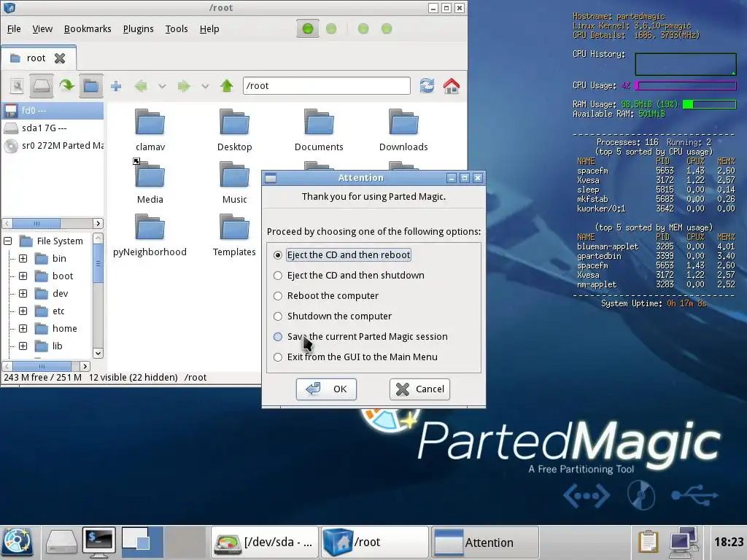Activate the second green panel indicator button
Screen dimensions: 747x560
pos(331,29)
